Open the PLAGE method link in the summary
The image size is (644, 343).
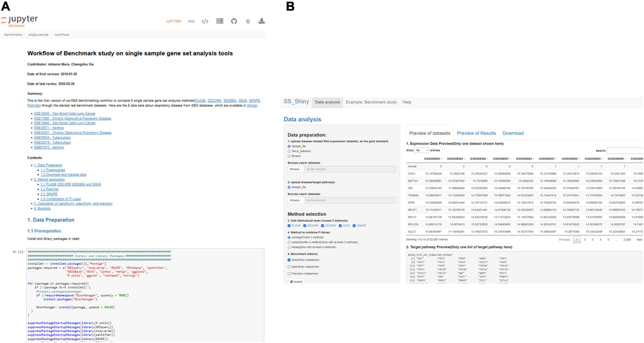(x=200, y=100)
